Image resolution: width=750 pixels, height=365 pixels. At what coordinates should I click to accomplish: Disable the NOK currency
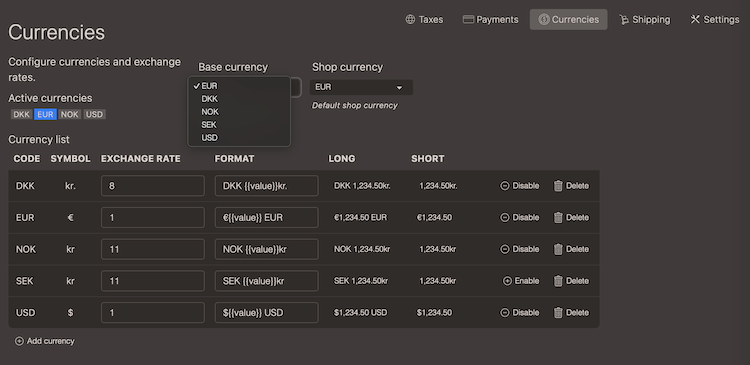519,249
